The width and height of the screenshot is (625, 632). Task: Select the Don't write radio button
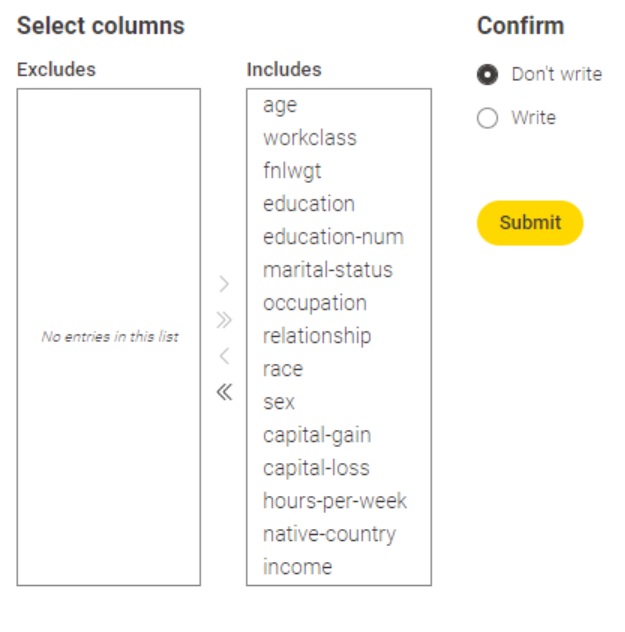(488, 75)
